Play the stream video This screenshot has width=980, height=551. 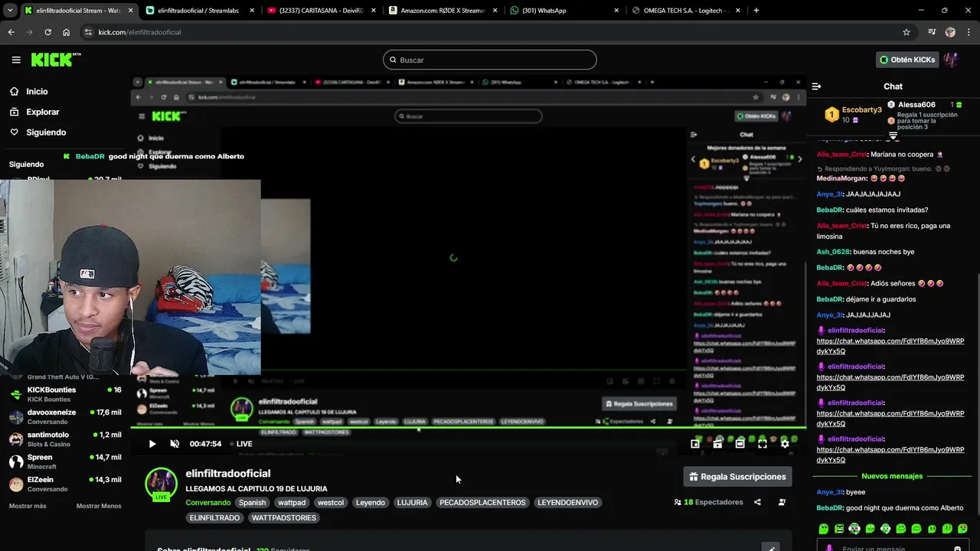coord(152,444)
